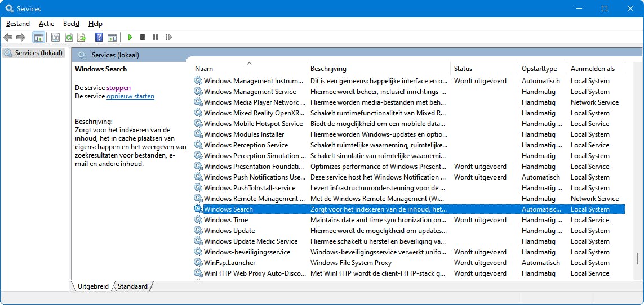Switch to the Standaard tab
Image resolution: width=644 pixels, height=305 pixels.
pyautogui.click(x=132, y=286)
